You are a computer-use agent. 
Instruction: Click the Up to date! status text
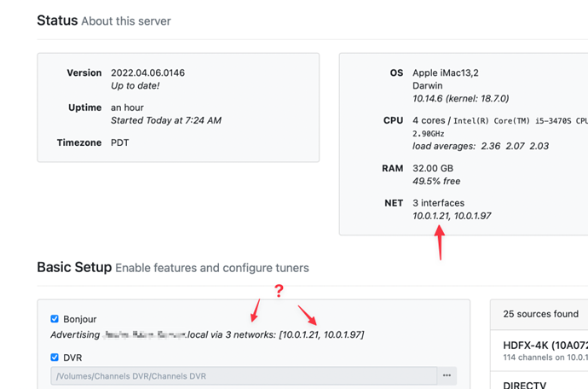135,86
